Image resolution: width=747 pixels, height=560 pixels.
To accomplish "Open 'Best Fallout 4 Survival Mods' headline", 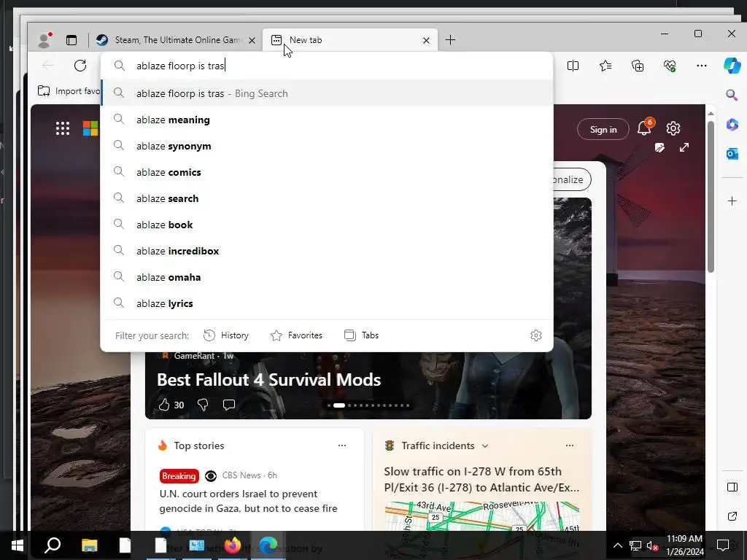I will [268, 379].
